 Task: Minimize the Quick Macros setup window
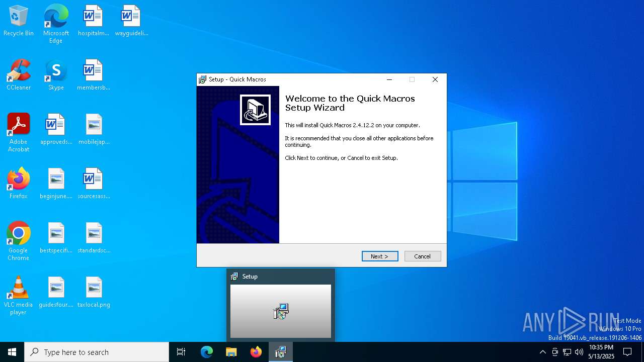(389, 79)
